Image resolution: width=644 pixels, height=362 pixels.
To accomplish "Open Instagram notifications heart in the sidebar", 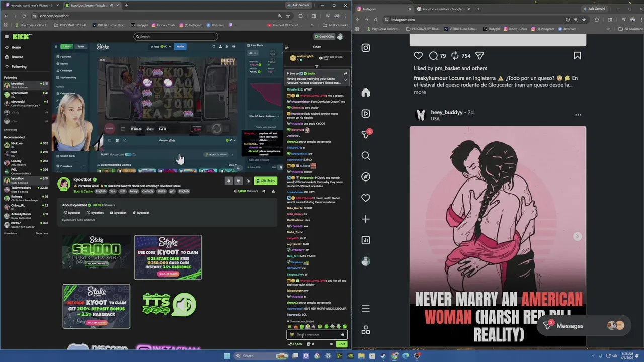I will click(x=366, y=198).
